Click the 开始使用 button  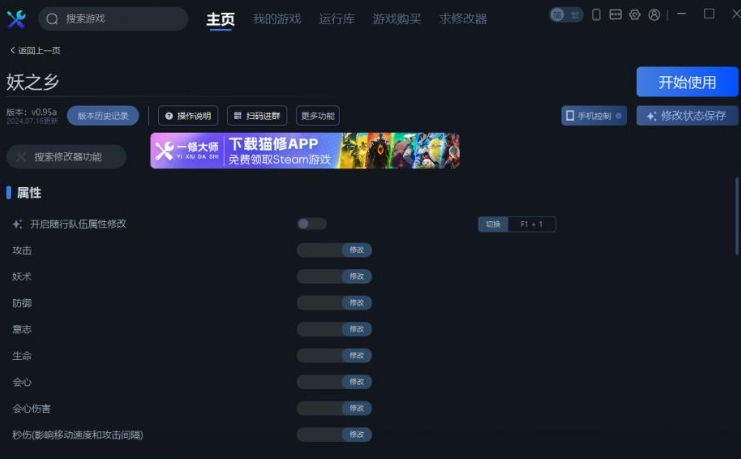coord(687,82)
